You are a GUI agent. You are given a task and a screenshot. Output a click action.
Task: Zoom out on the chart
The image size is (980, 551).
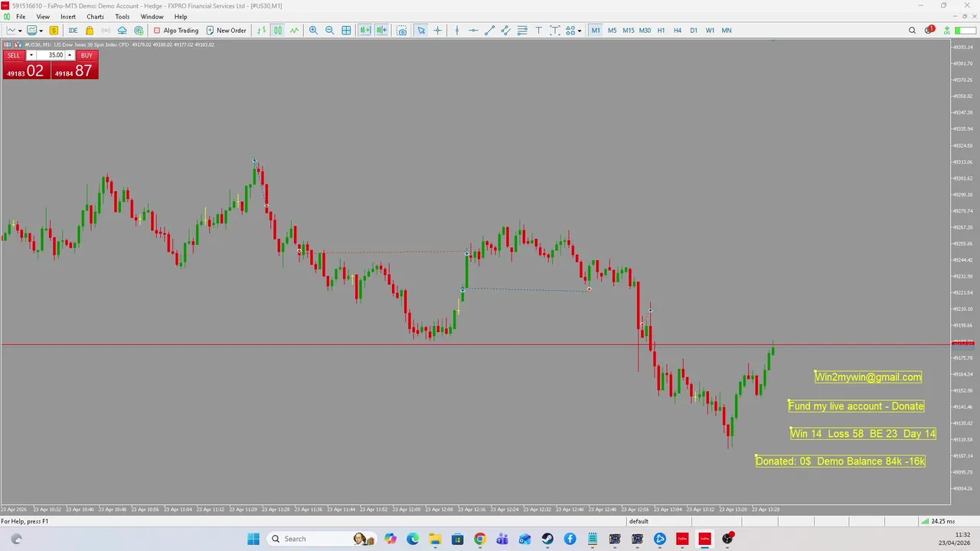click(x=330, y=31)
